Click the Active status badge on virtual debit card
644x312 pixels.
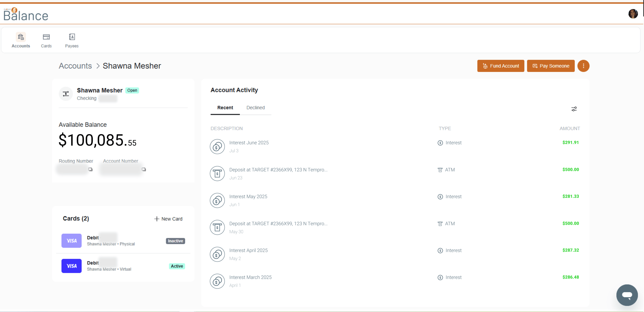177,266
